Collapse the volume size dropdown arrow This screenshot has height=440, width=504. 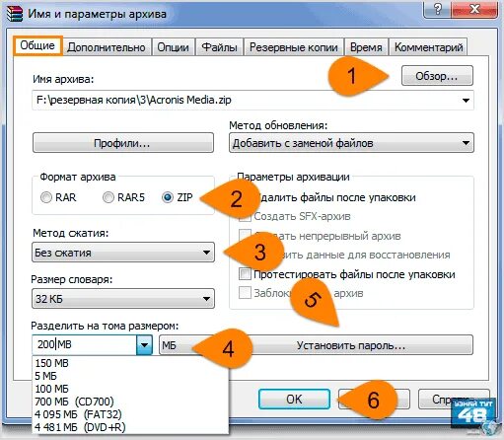(144, 344)
